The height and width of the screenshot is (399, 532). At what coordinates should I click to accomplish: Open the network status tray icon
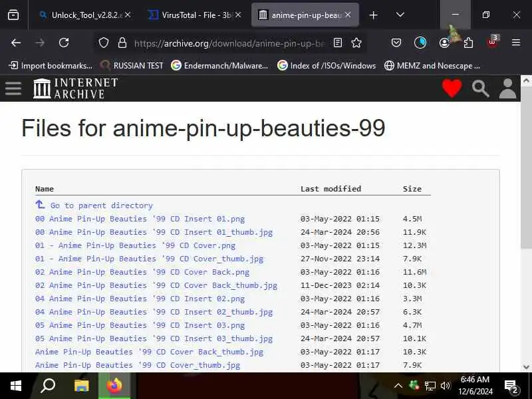(430, 386)
